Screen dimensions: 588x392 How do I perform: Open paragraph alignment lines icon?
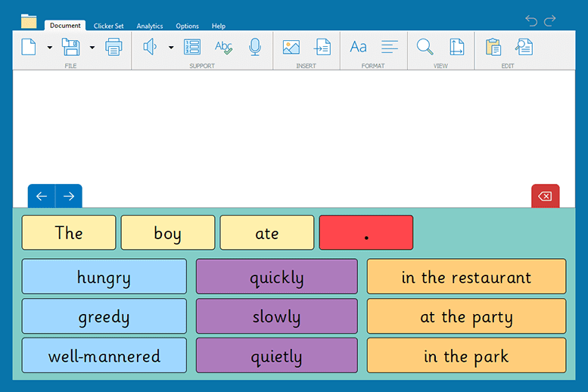pyautogui.click(x=390, y=47)
